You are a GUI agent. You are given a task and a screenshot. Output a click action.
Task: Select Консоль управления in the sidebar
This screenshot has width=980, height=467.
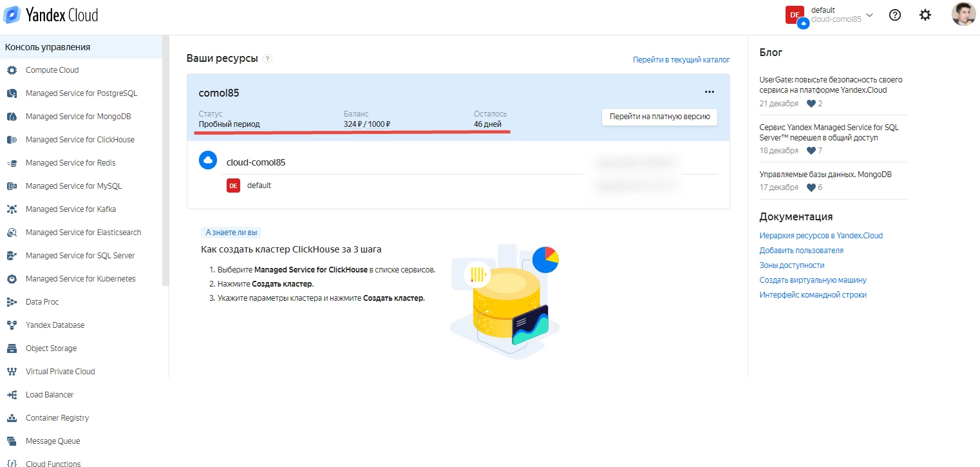pos(81,47)
